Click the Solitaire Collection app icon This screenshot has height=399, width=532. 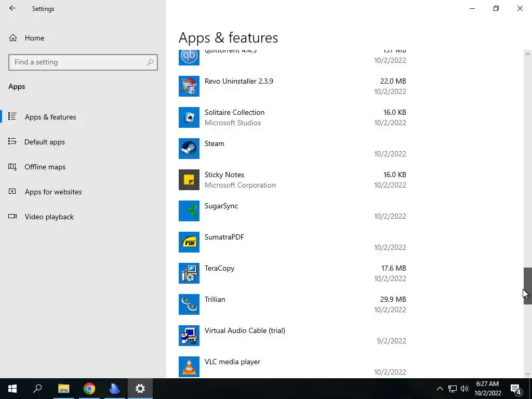(x=189, y=117)
